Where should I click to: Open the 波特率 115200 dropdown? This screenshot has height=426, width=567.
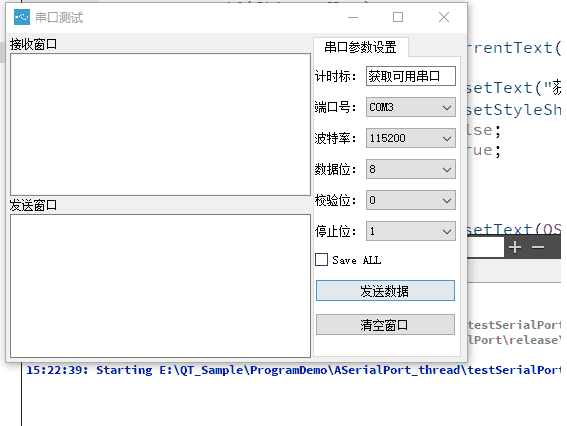click(411, 138)
